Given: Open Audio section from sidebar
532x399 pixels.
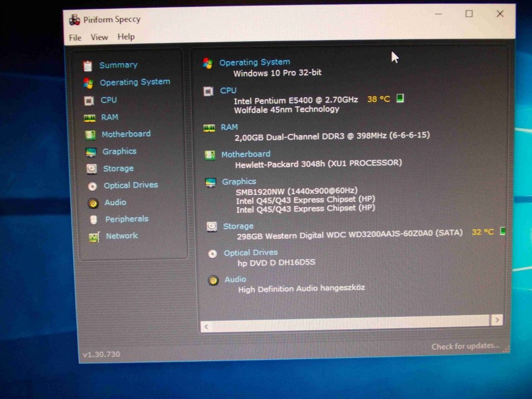Looking at the screenshot, I should [115, 202].
